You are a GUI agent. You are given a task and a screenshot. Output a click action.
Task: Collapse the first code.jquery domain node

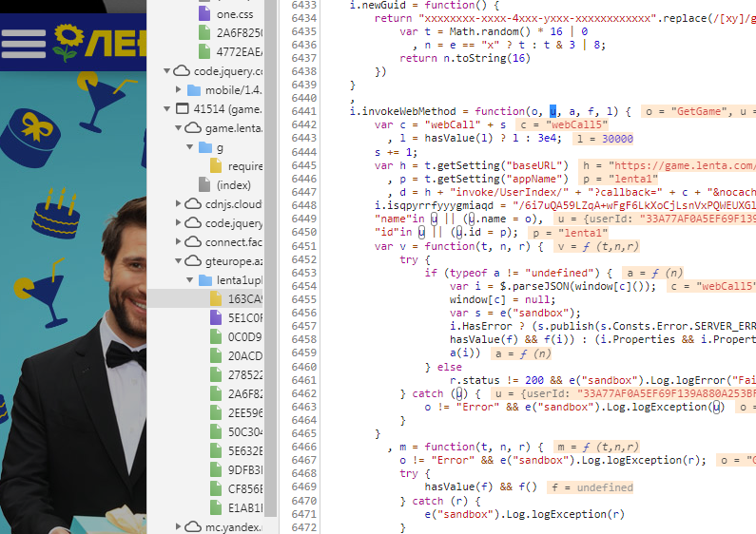pyautogui.click(x=166, y=71)
